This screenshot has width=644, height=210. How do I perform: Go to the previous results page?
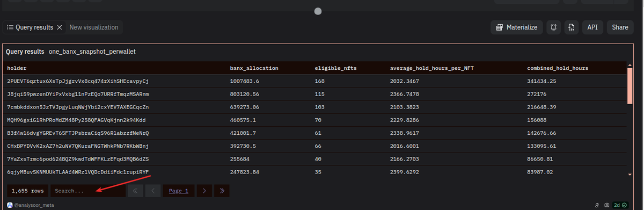[153, 191]
